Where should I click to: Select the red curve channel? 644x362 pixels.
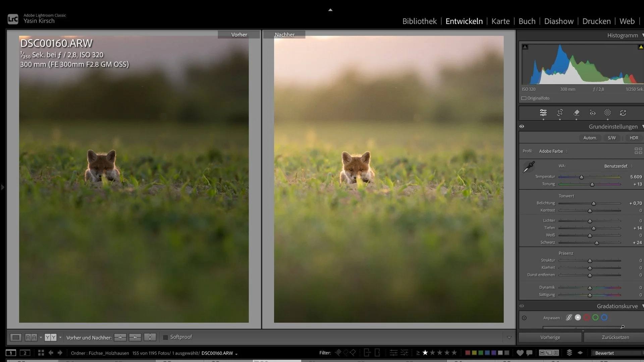click(587, 317)
